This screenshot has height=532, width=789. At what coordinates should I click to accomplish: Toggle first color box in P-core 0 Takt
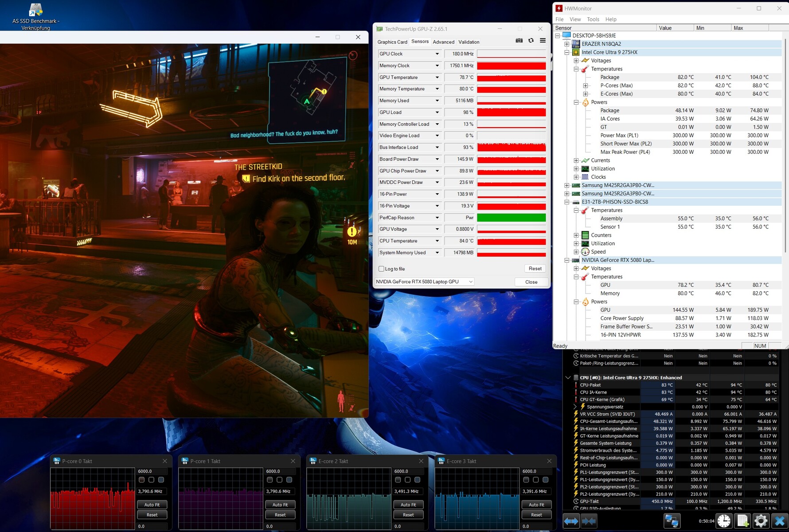click(142, 480)
